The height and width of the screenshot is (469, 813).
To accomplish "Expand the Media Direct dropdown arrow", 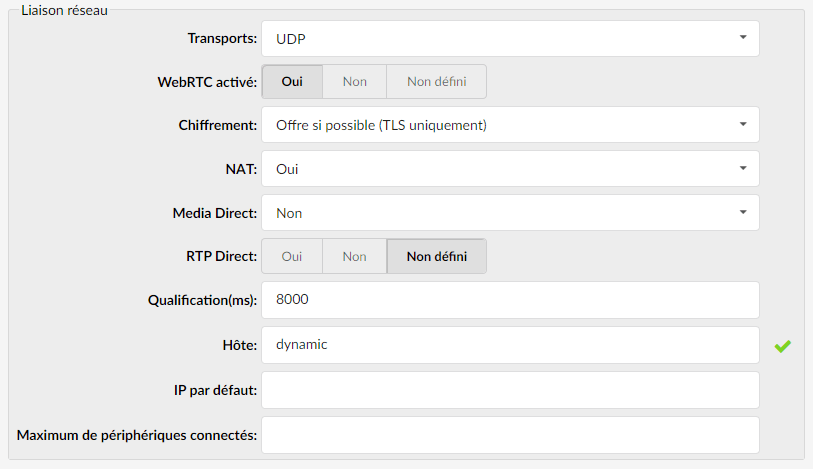I will click(x=743, y=212).
